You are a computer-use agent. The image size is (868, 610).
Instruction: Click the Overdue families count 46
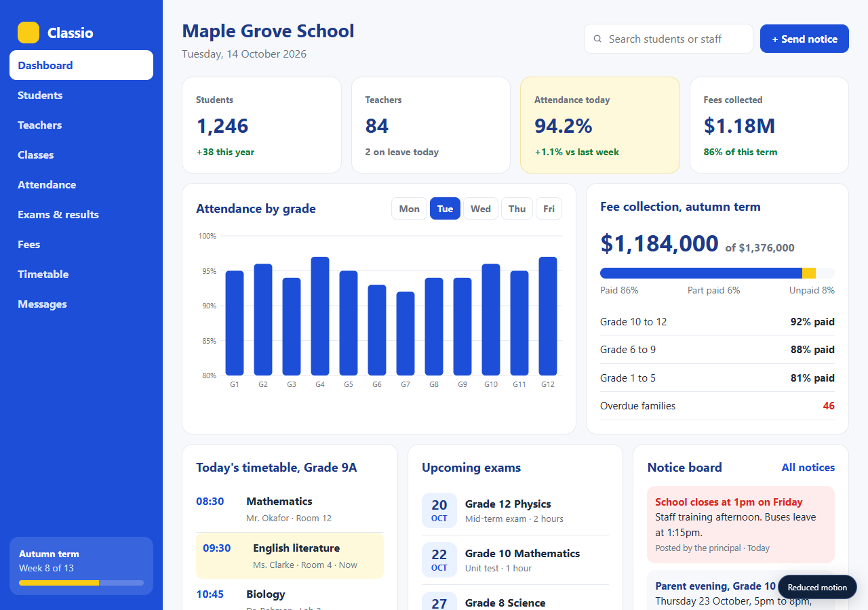click(x=829, y=406)
